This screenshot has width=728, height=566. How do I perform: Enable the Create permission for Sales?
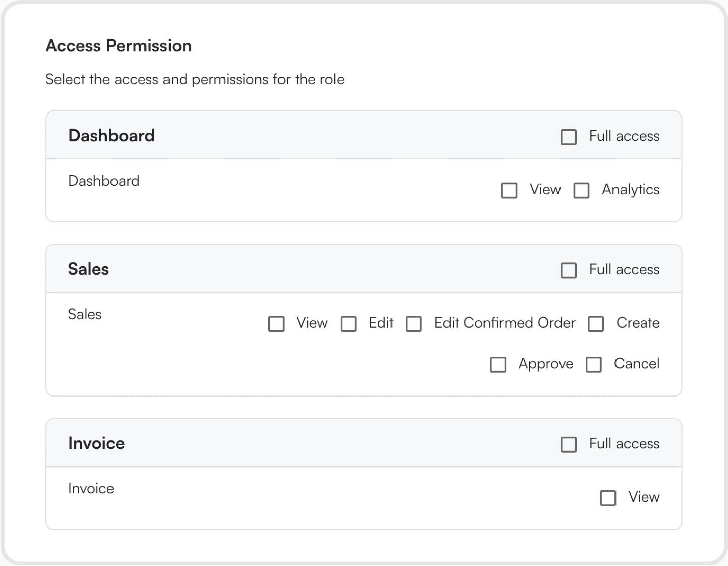pos(596,324)
